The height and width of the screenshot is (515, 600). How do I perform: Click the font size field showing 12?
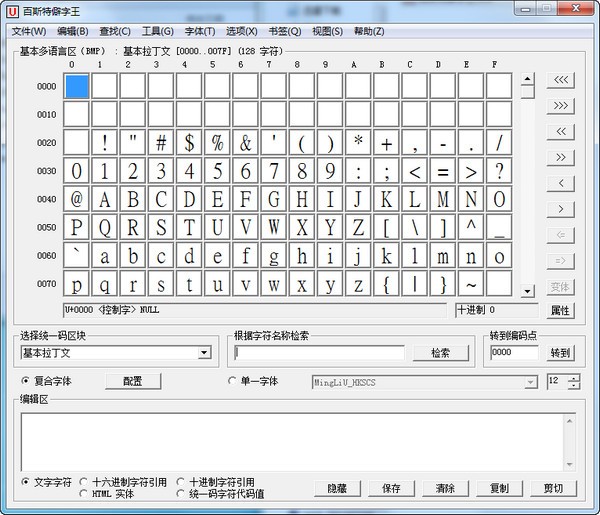557,381
